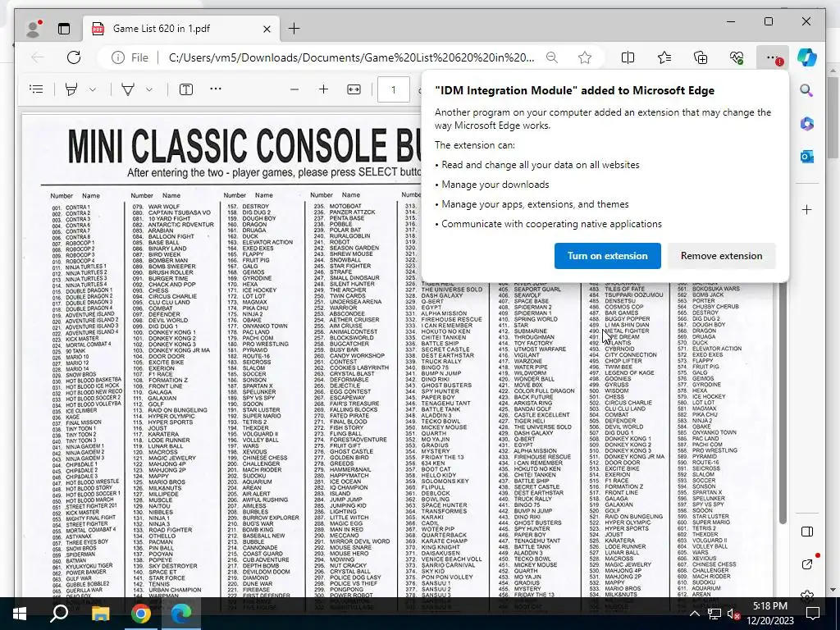This screenshot has width=840, height=630.
Task: Toggle the sidebar panel layout icon
Action: 807,532
